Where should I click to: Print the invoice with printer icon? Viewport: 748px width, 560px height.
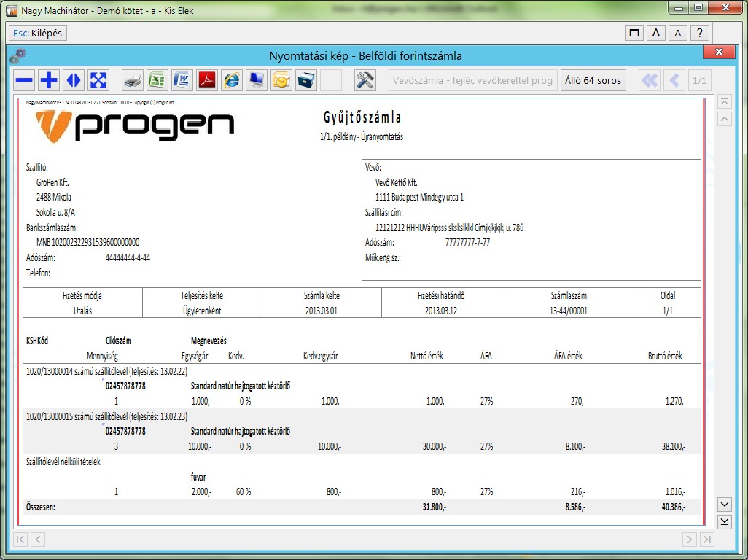point(132,80)
